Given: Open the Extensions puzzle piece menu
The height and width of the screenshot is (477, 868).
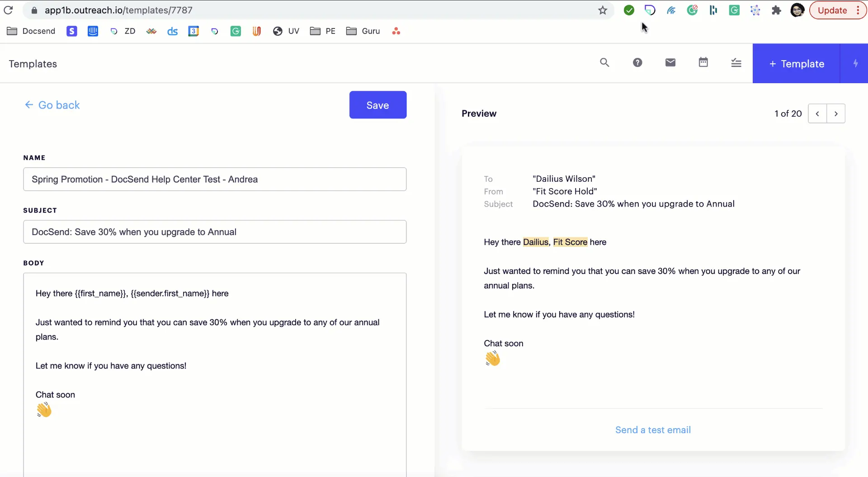Looking at the screenshot, I should pyautogui.click(x=776, y=10).
